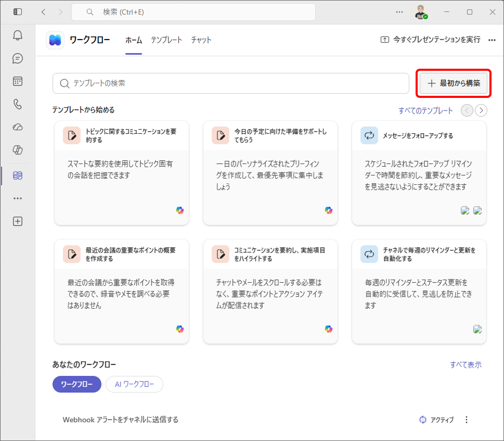
Task: Click the ワークフロー app title text
Action: (89, 40)
